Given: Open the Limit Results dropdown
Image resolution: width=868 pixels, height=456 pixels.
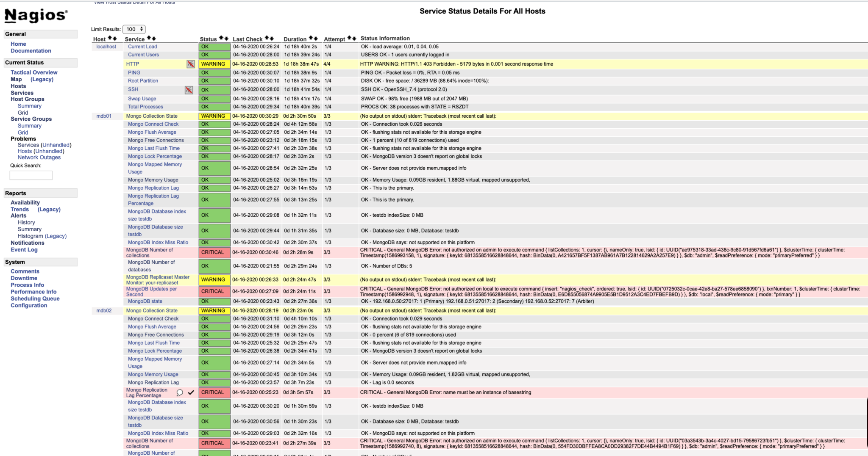Looking at the screenshot, I should coord(134,29).
